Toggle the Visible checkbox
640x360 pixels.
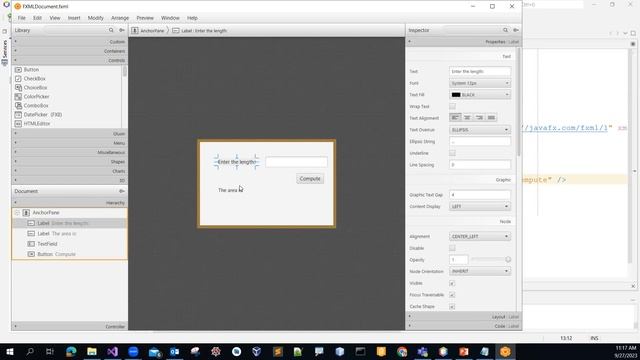point(452,283)
